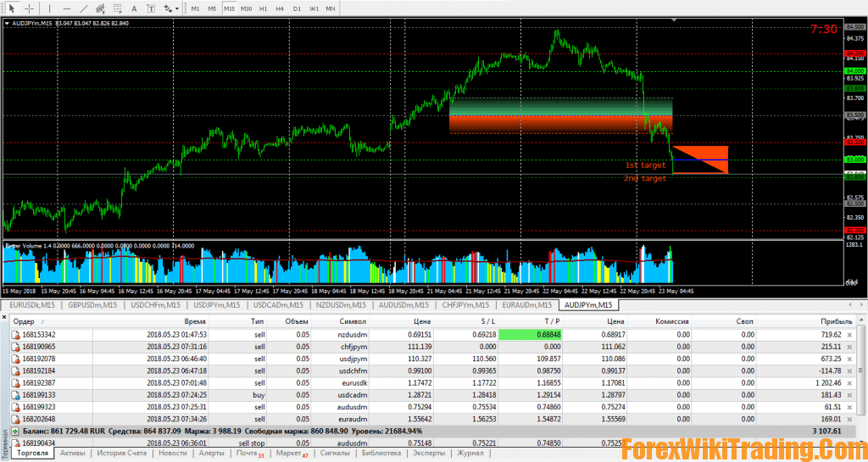The width and height of the screenshot is (868, 462).
Task: Switch chart to H4 timeframe
Action: coord(280,8)
